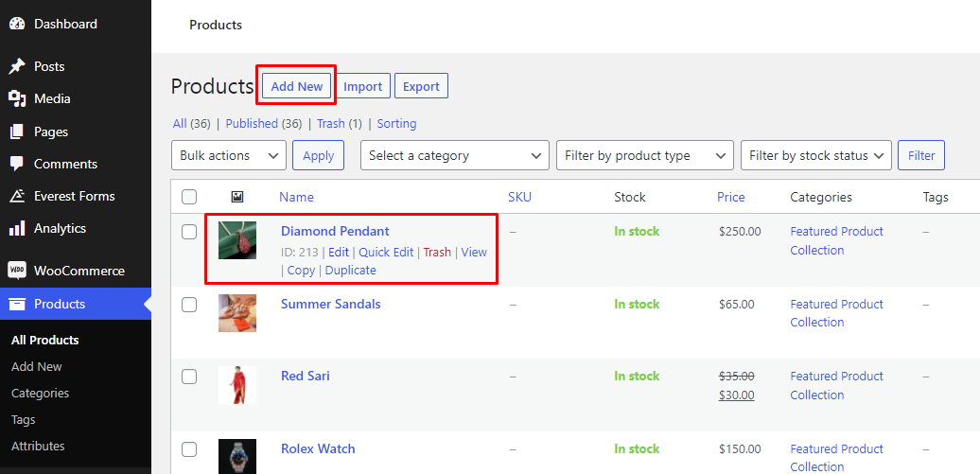Click the Analytics bar chart icon
Viewport: 980px width, 474px height.
point(17,228)
